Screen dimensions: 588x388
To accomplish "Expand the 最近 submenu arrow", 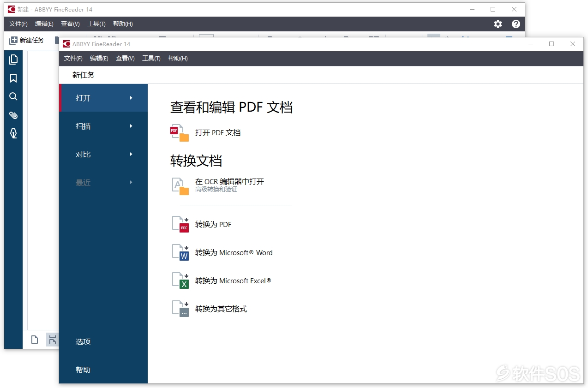I will tap(131, 182).
